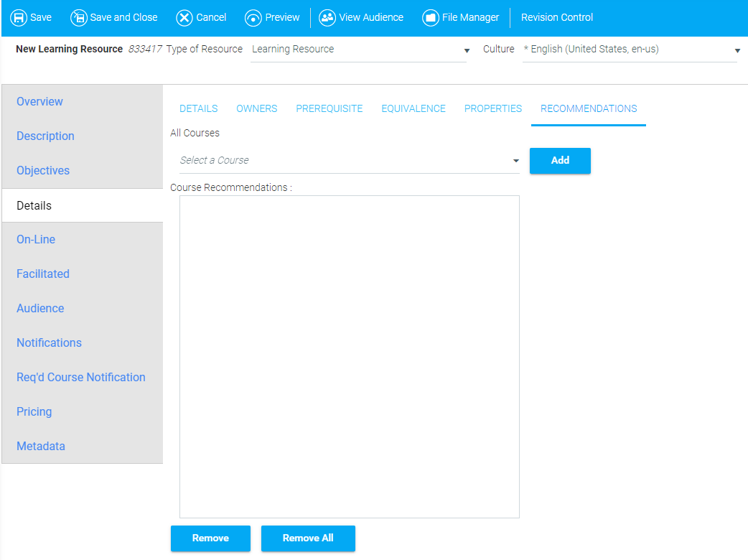The image size is (748, 560).
Task: Expand the Type of Resource dropdown
Action: 467,50
